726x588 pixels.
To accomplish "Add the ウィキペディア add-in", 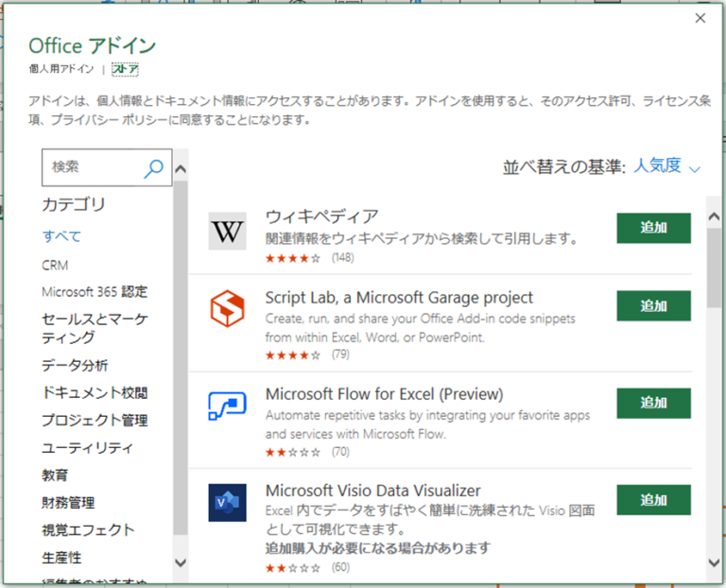I will pyautogui.click(x=653, y=228).
